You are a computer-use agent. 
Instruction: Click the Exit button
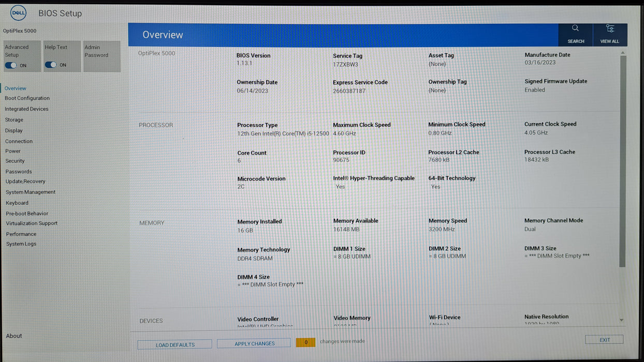[x=604, y=340]
